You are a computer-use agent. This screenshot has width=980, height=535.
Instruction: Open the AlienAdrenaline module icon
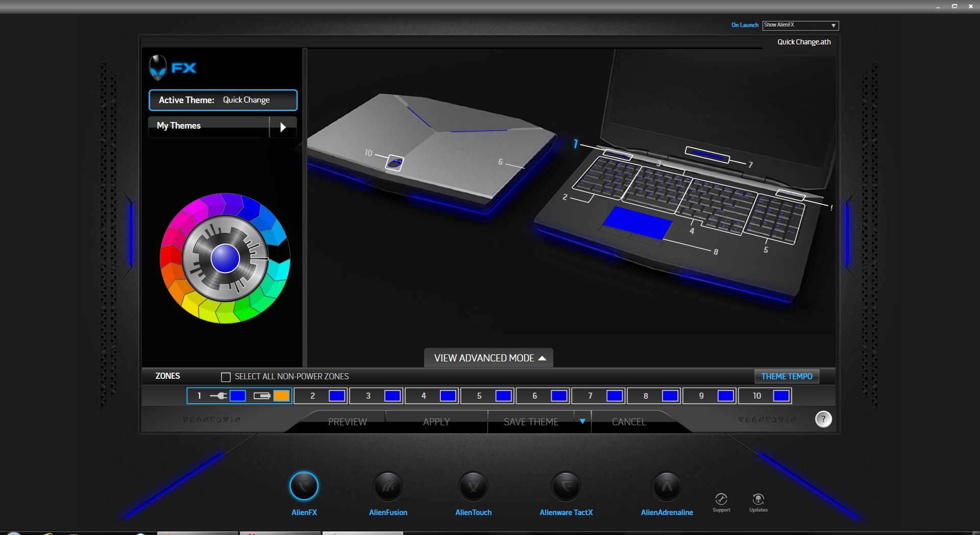pyautogui.click(x=667, y=486)
